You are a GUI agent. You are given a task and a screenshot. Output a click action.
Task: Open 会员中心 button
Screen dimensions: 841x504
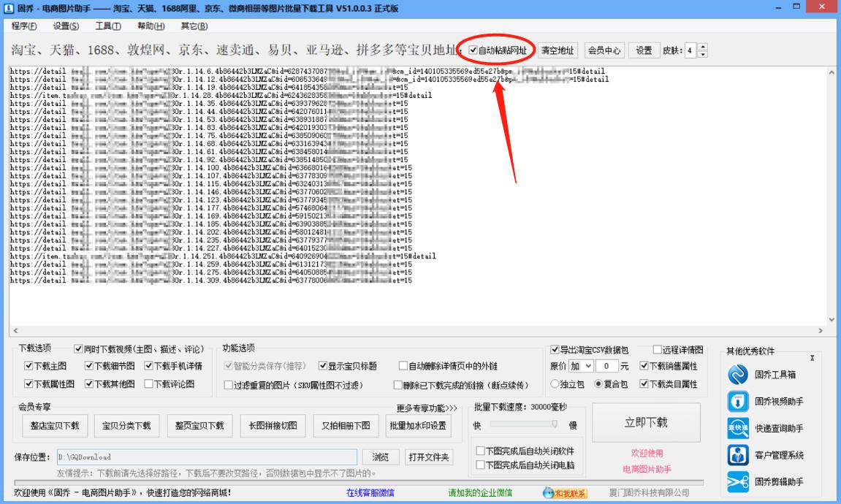pos(604,50)
